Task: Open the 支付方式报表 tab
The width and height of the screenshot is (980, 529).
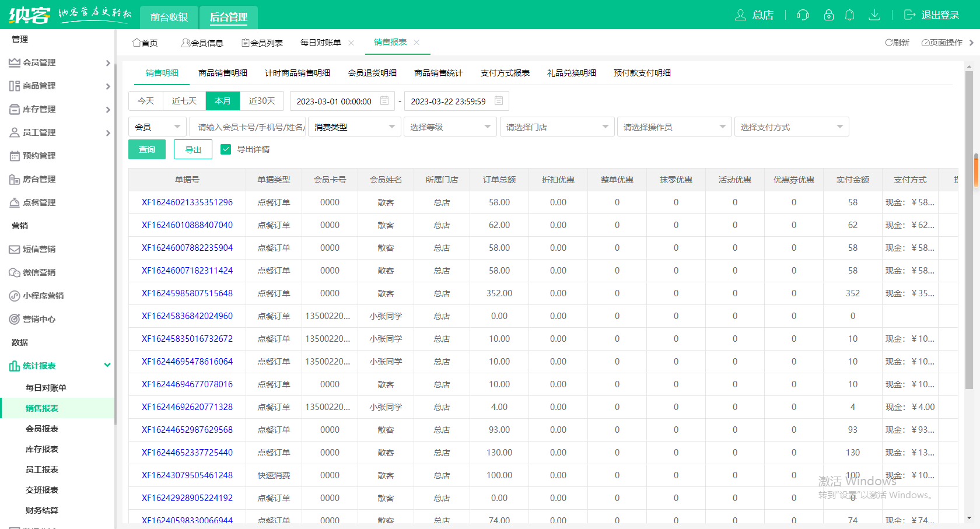Action: coord(505,73)
